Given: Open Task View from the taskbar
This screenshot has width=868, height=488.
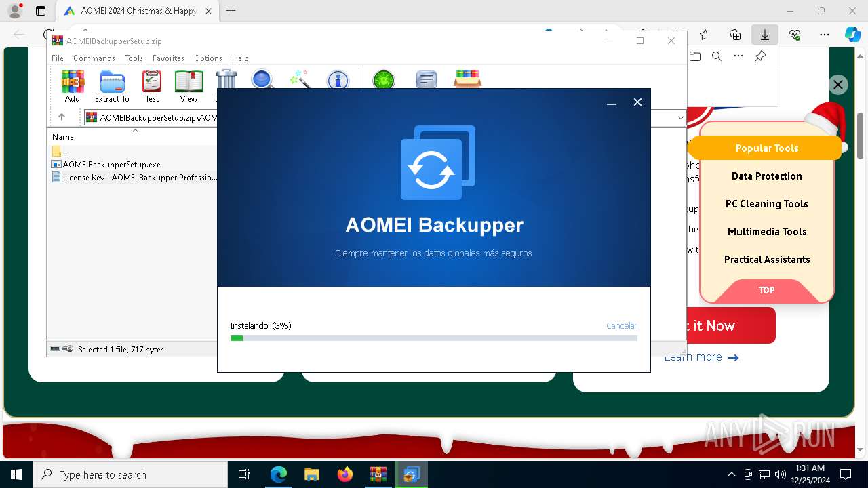Looking at the screenshot, I should click(244, 474).
